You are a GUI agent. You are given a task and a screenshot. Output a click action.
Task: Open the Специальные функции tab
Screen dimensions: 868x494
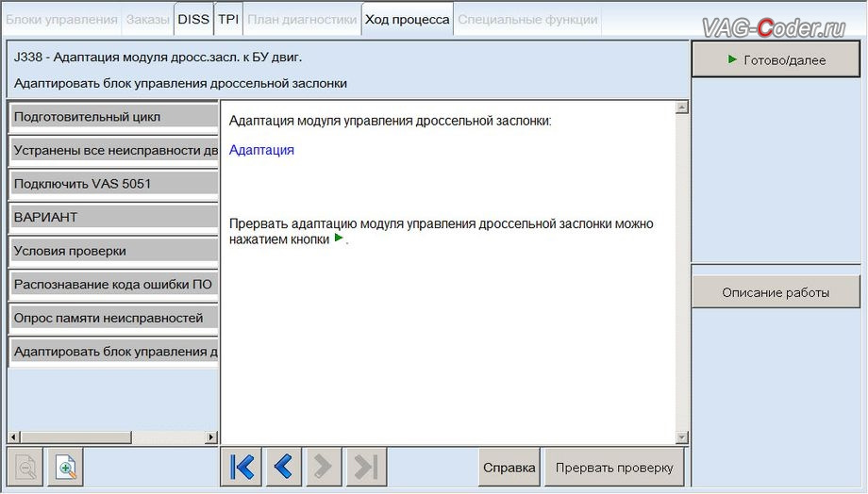pyautogui.click(x=527, y=20)
